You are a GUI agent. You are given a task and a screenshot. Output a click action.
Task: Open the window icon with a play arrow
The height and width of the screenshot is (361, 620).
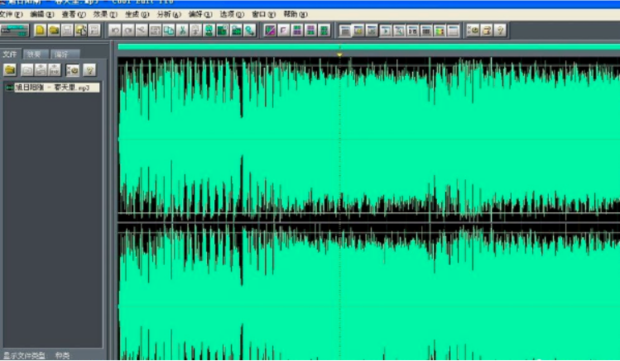(386, 30)
